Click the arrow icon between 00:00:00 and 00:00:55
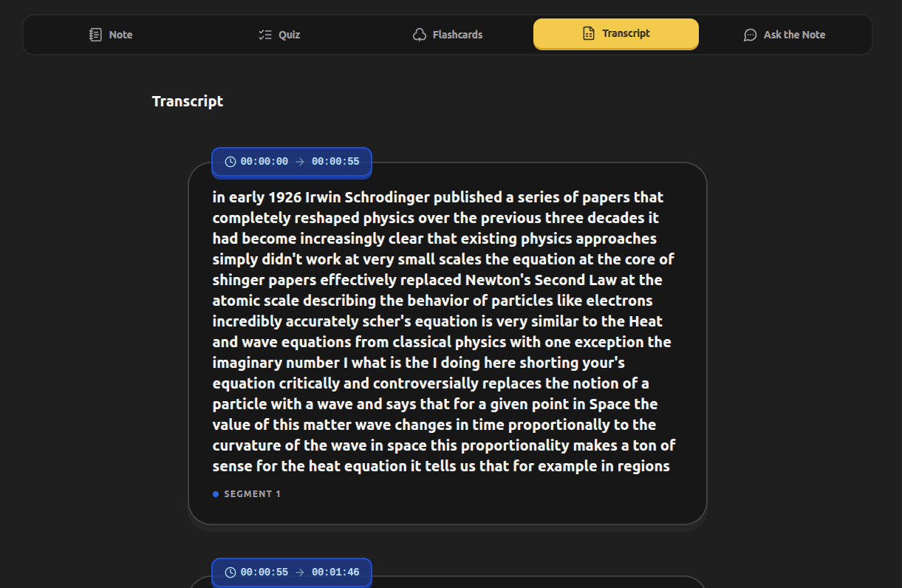The height and width of the screenshot is (588, 902). point(300,162)
